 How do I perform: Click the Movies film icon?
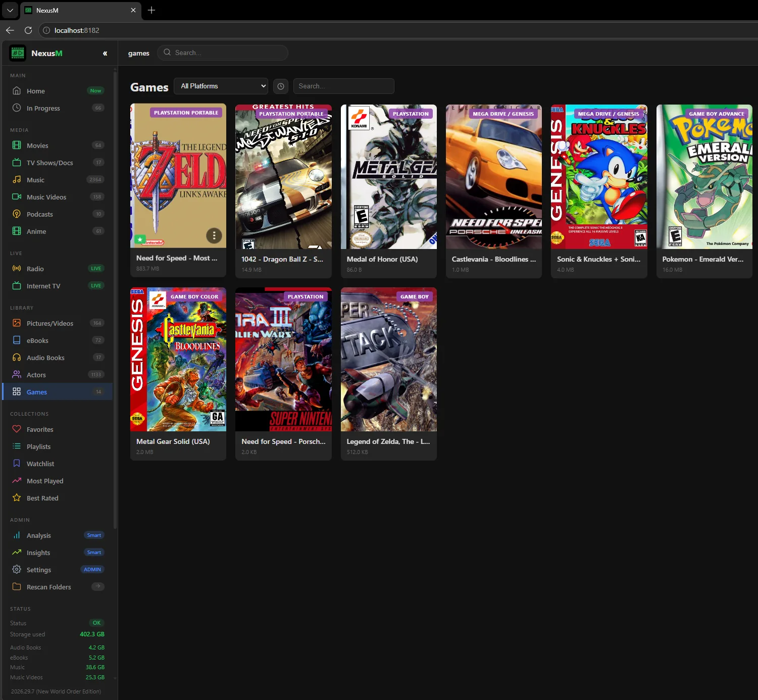pos(17,145)
